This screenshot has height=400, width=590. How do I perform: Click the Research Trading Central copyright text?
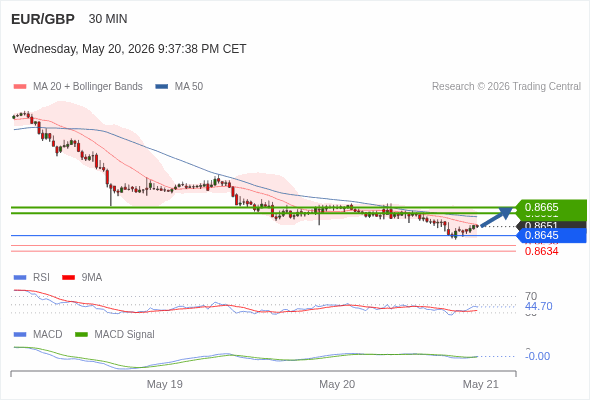click(x=506, y=87)
